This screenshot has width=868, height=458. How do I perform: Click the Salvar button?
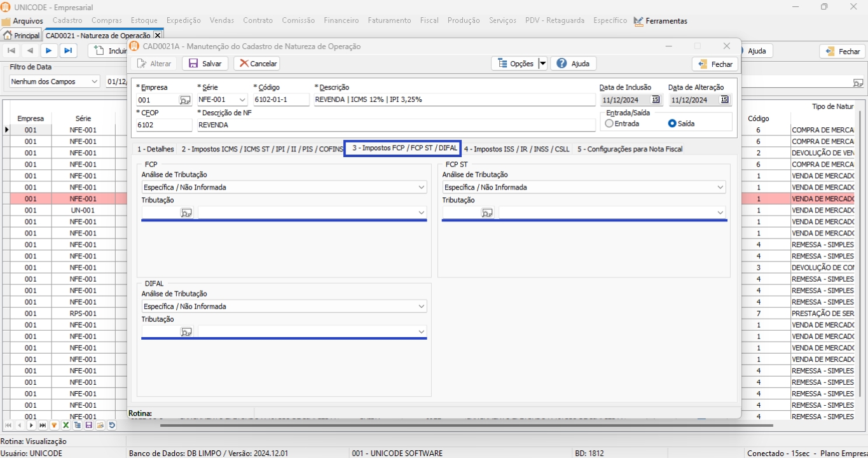tap(205, 64)
